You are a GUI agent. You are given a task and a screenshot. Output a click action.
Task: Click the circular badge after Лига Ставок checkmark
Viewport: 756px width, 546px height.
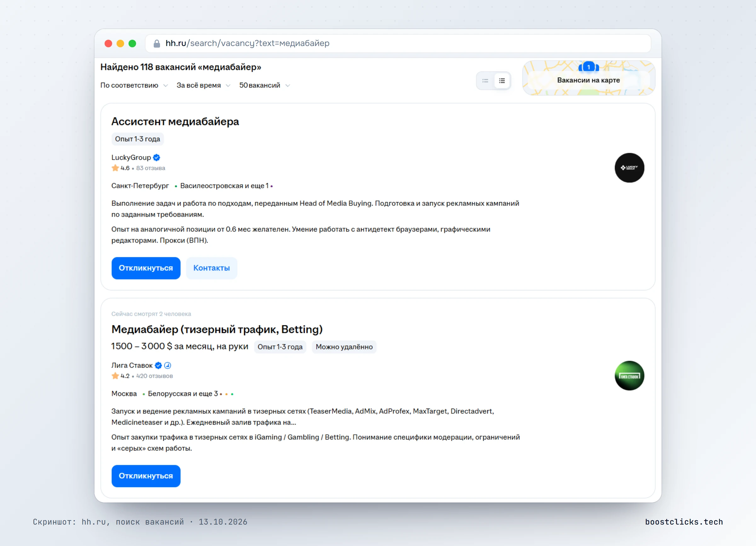pyautogui.click(x=168, y=366)
